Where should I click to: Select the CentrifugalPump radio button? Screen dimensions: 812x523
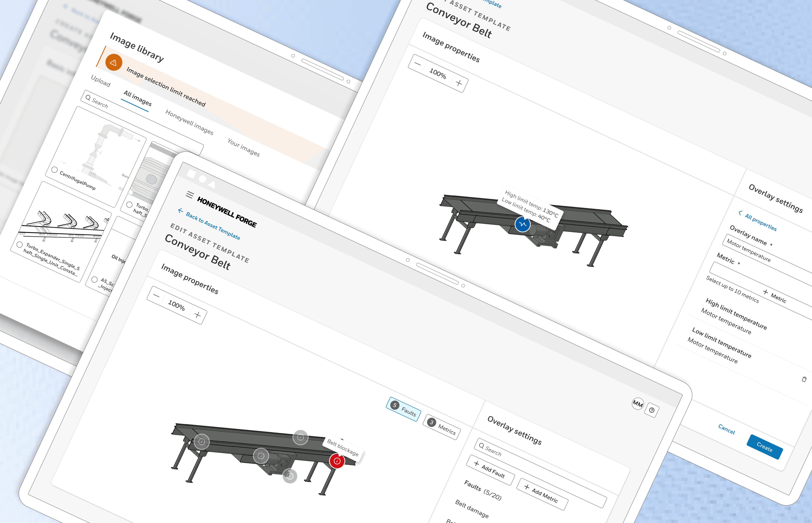pos(54,170)
